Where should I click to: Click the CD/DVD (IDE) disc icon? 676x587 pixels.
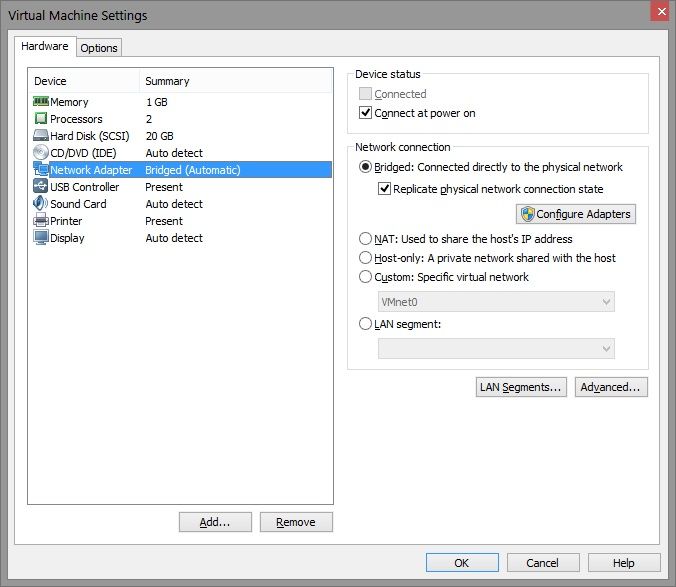pos(41,153)
